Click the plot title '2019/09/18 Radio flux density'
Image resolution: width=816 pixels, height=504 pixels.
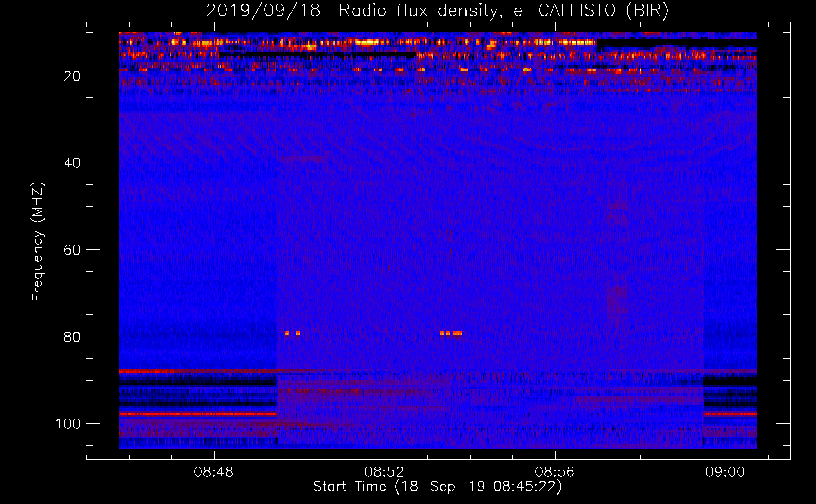(x=437, y=11)
